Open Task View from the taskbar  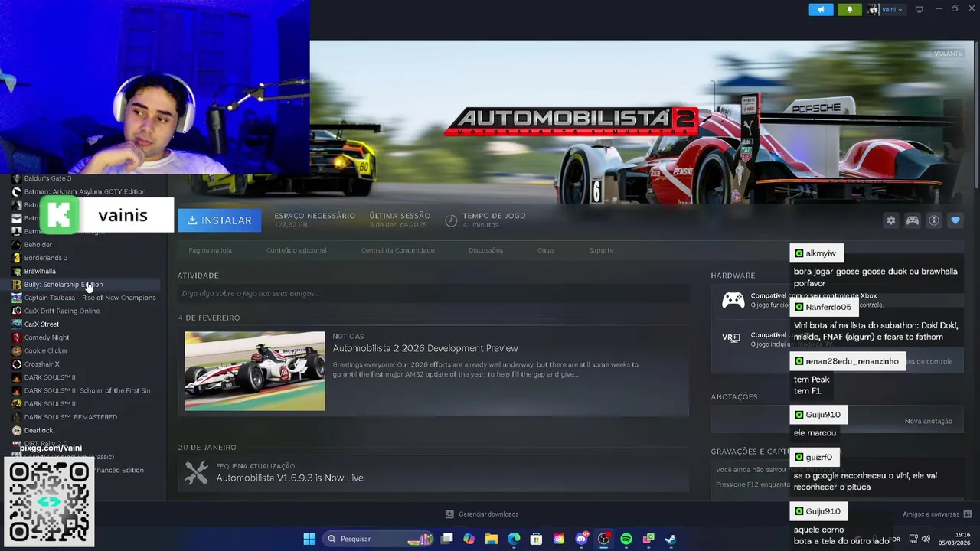click(447, 539)
